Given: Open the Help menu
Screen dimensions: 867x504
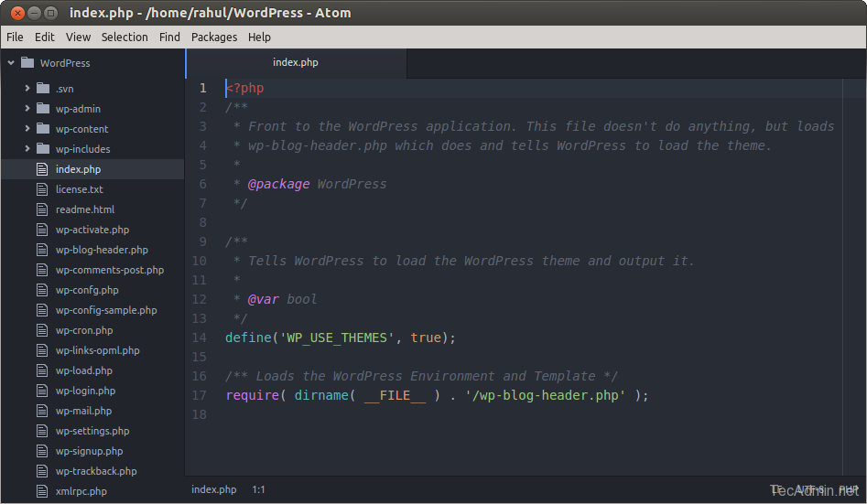Looking at the screenshot, I should 259,37.
